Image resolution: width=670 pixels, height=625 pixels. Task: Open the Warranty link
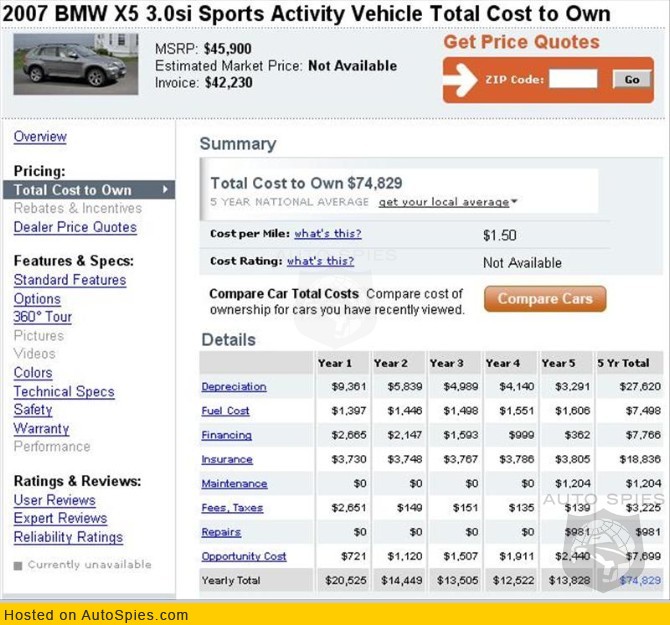tap(41, 428)
